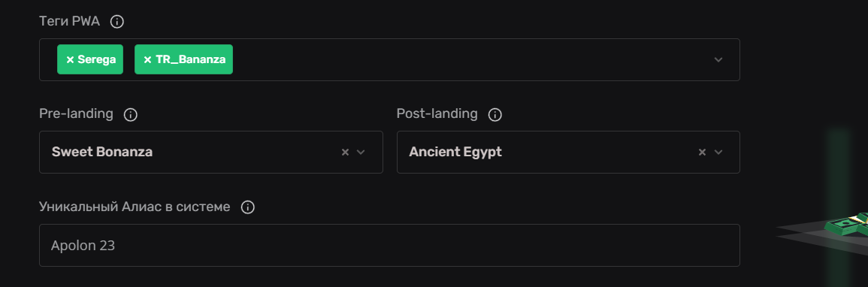
Task: Open the Post-landing dropdown arrow
Action: pos(718,152)
